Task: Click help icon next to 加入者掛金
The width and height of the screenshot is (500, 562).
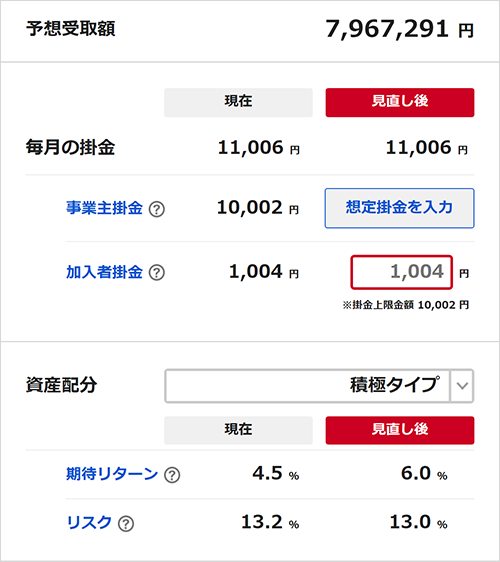Action: (x=157, y=273)
